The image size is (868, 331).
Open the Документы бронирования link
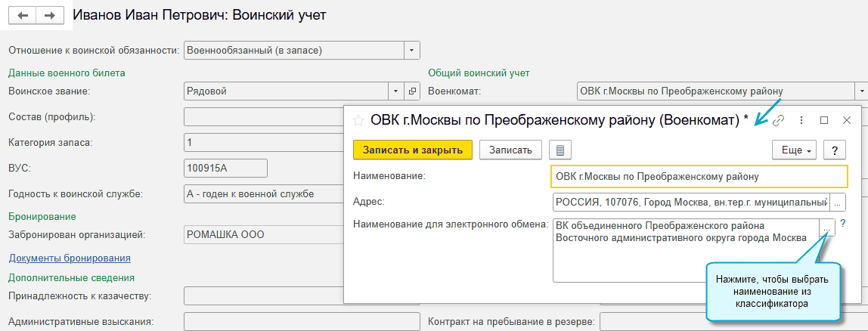(70, 258)
